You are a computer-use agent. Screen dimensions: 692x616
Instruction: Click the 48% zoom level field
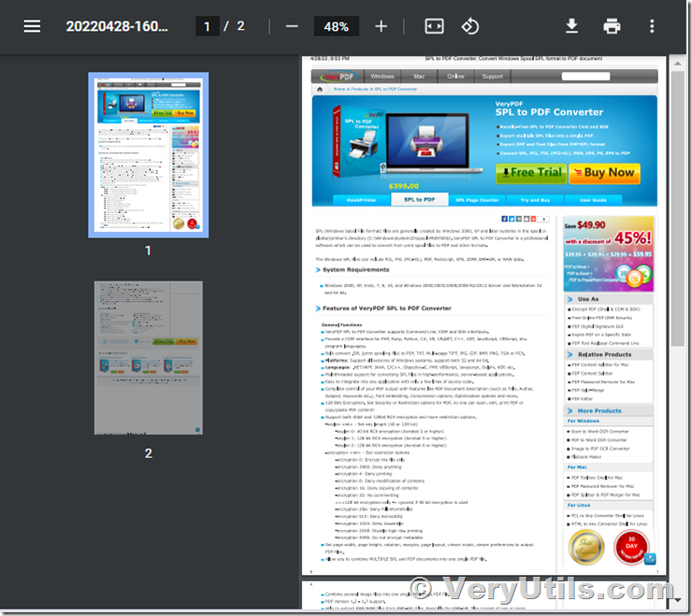point(336,26)
